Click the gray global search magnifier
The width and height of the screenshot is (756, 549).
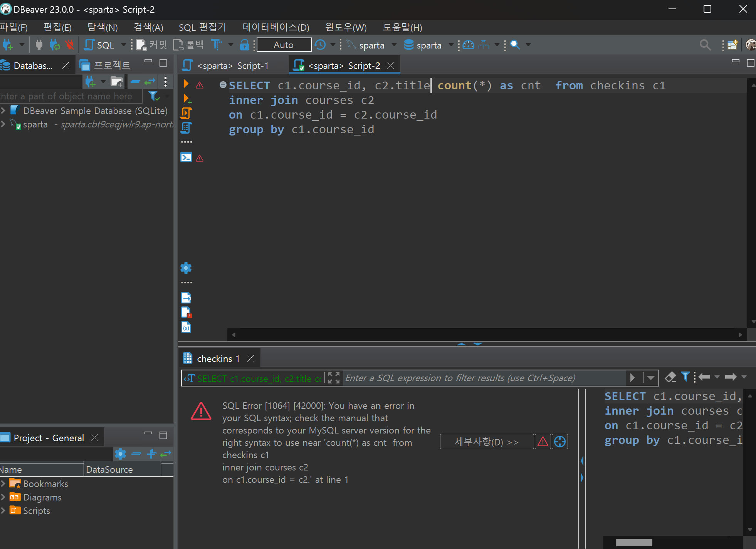705,45
